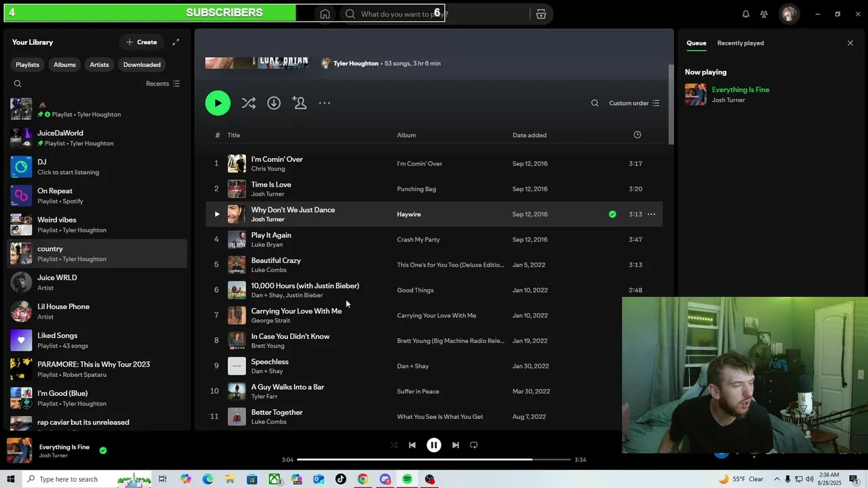
Task: Open the Custom order sort dropdown
Action: (x=634, y=103)
